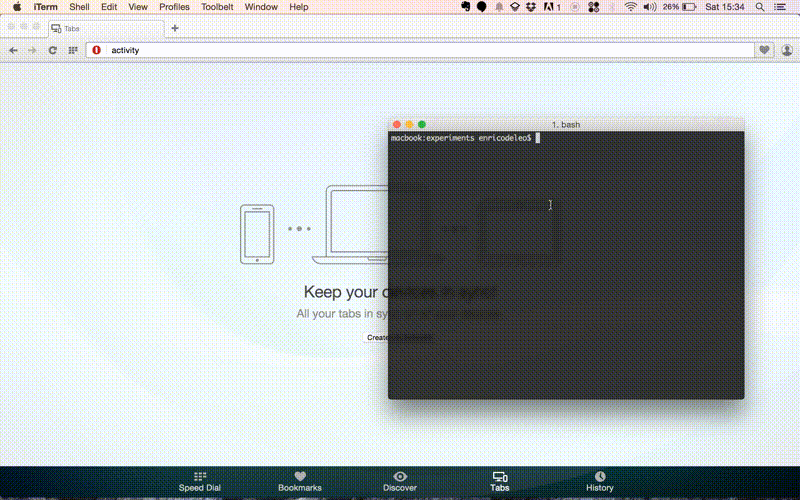The image size is (800, 500).
Task: Open the Toolbelt menu
Action: [216, 7]
